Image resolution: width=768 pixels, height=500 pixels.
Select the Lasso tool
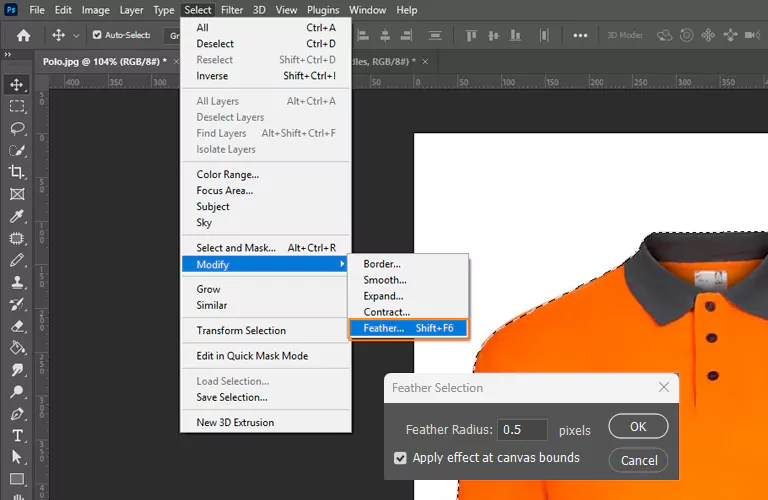pyautogui.click(x=17, y=128)
